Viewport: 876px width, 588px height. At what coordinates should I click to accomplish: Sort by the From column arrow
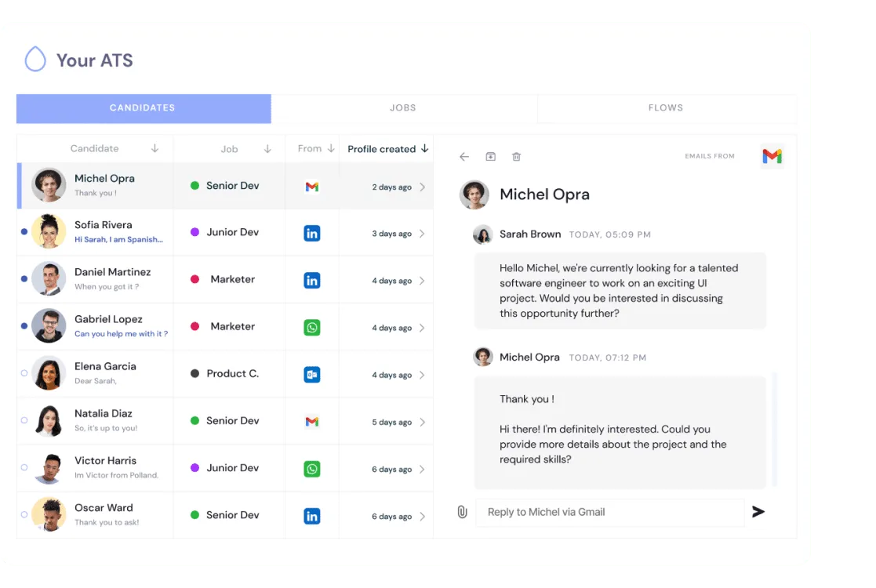[x=331, y=148]
